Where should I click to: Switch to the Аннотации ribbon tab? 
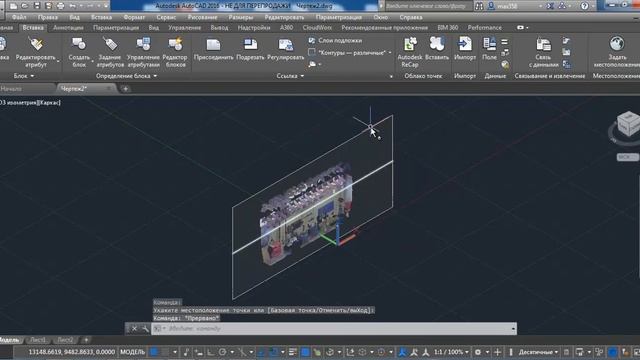point(68,28)
